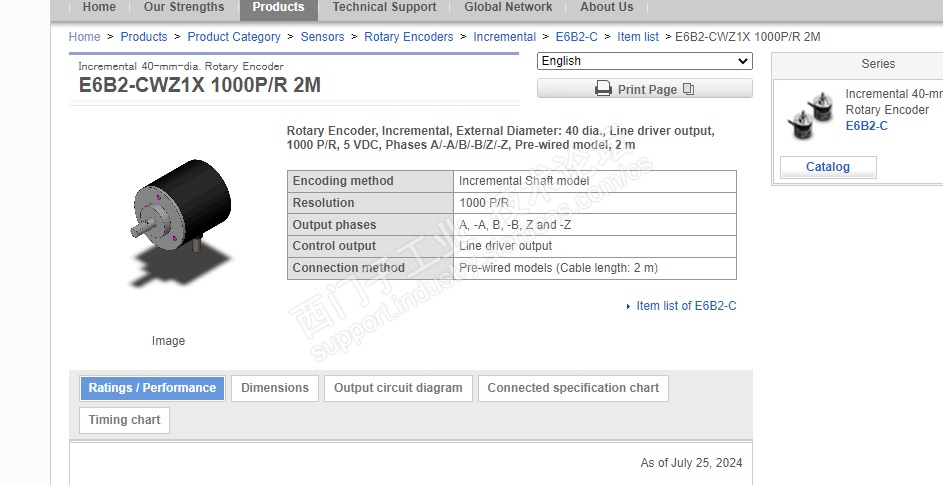943x485 pixels.
Task: Go to Home in the breadcrumb
Action: pos(85,37)
